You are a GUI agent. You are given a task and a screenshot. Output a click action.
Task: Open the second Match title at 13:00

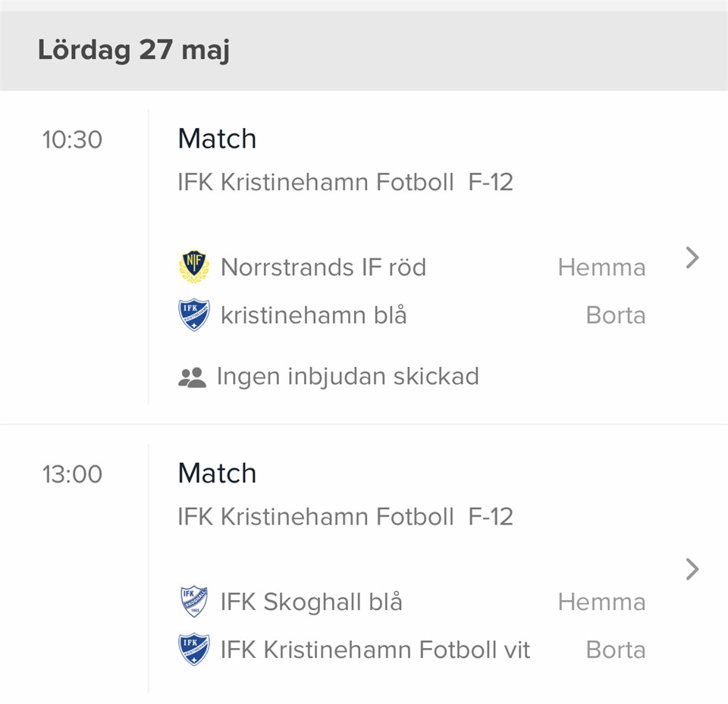coord(217,473)
